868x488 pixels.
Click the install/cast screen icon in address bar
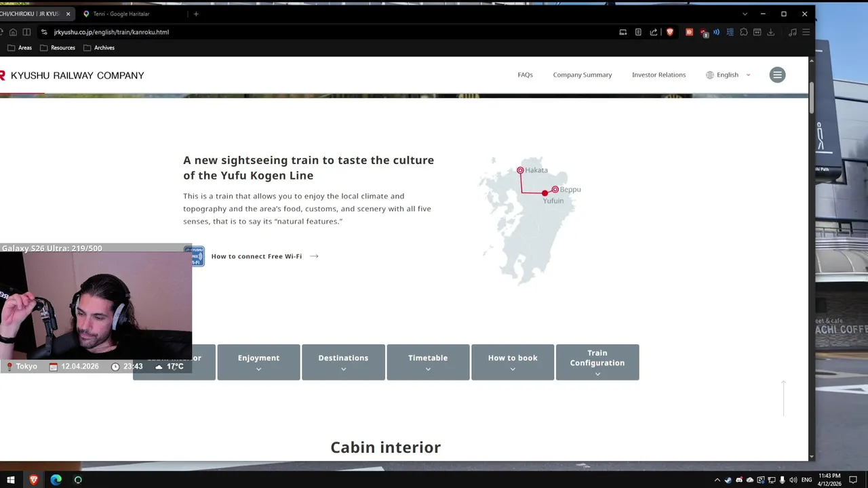(x=623, y=32)
